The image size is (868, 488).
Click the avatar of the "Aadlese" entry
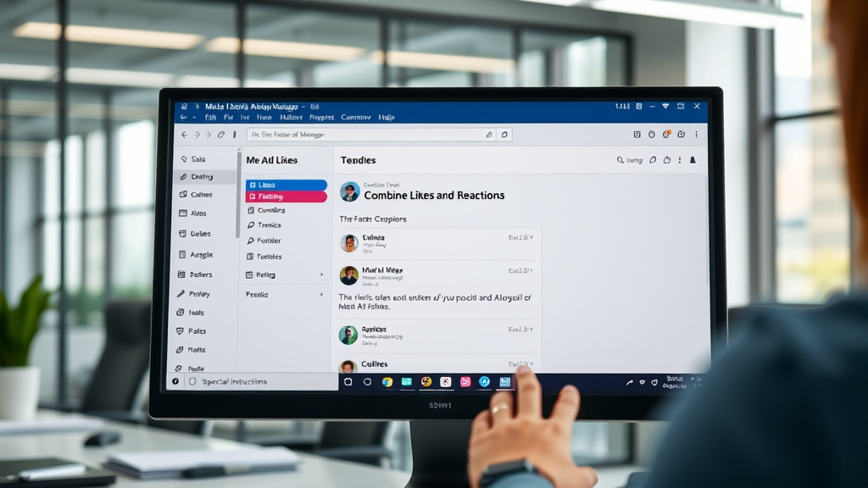pos(348,335)
